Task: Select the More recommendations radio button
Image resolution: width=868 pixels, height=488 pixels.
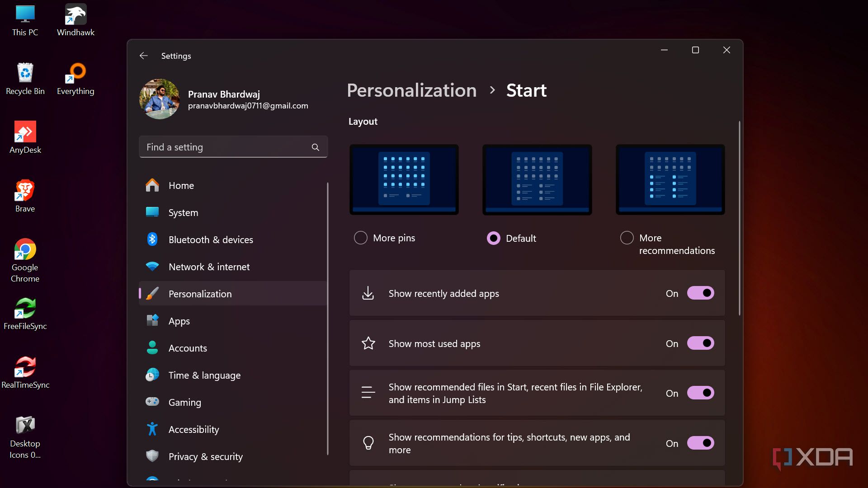Action: point(627,238)
